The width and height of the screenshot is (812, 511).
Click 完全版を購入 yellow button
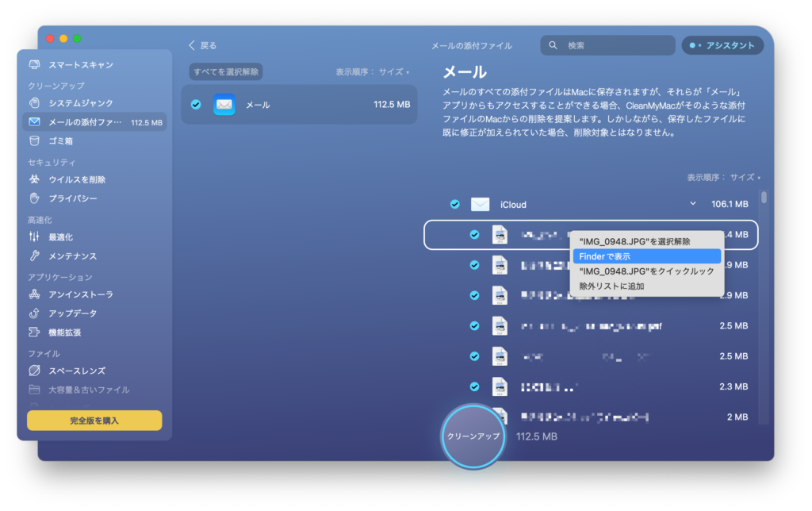[x=94, y=421]
